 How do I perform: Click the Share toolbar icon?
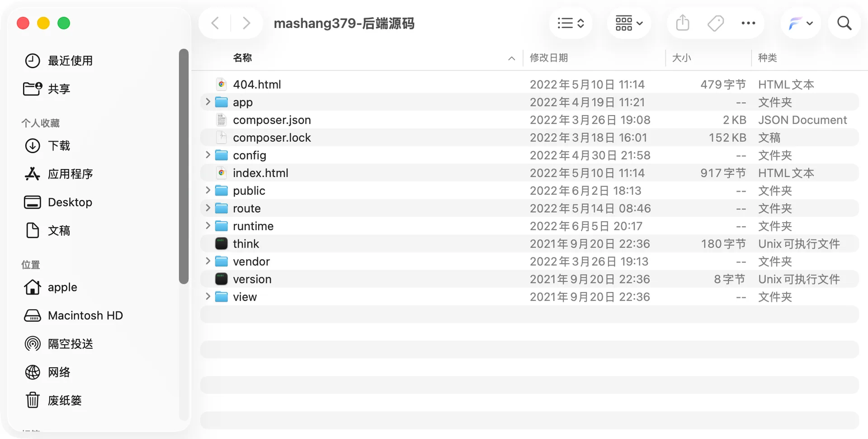point(683,23)
